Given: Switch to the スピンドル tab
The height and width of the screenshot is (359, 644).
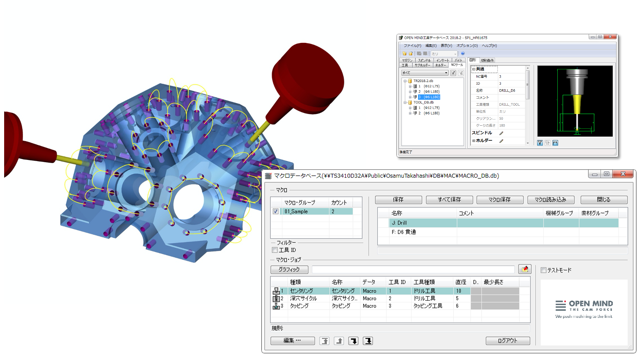Looking at the screenshot, I should pos(424,60).
